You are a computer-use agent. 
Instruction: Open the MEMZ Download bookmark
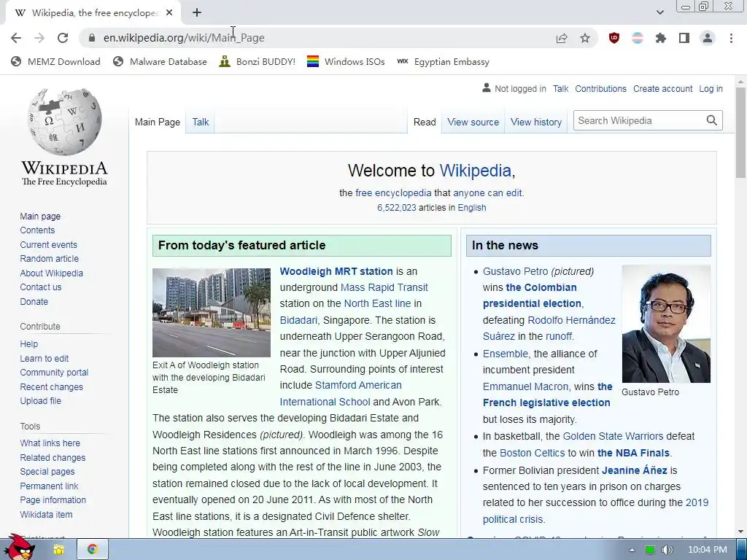click(55, 62)
